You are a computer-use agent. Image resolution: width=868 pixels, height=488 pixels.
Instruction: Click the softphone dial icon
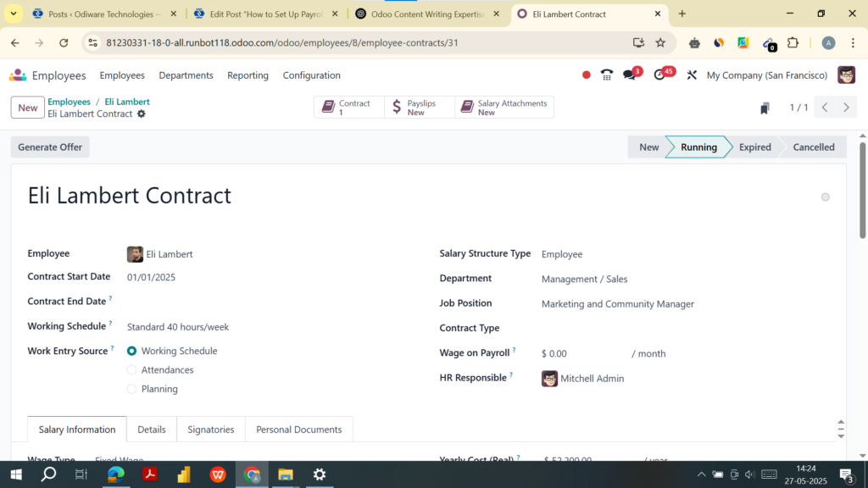(x=606, y=75)
